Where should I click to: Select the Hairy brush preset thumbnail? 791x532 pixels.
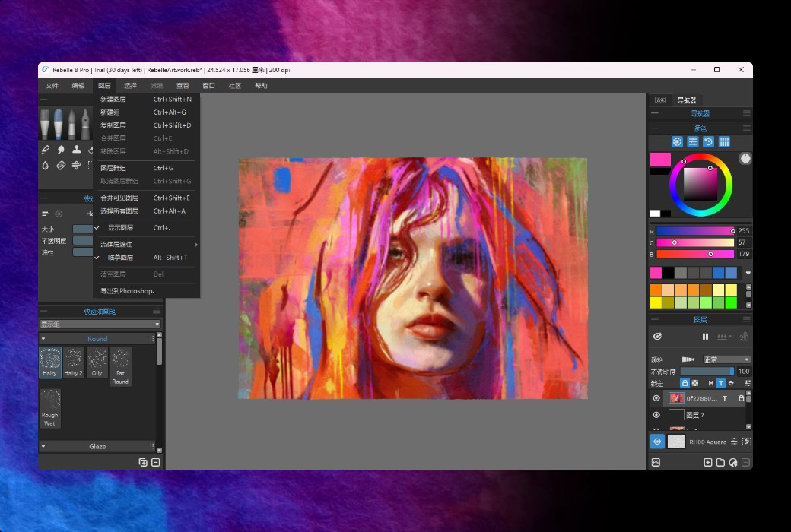49,363
